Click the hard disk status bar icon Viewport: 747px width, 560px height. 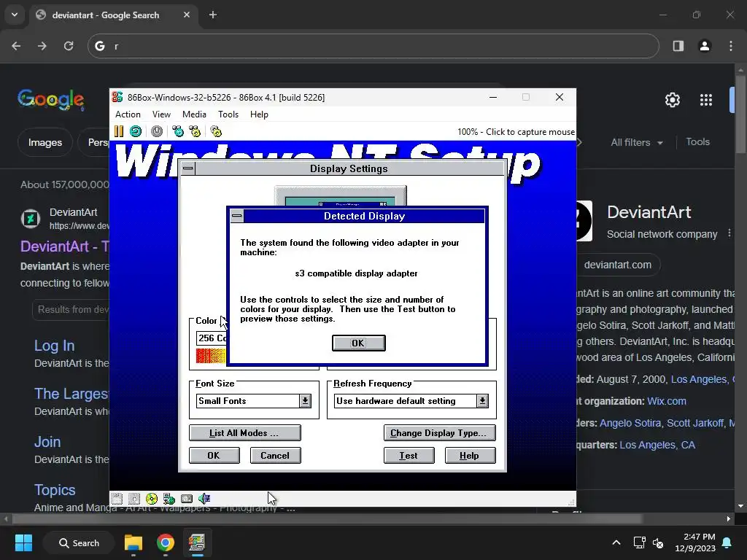click(187, 499)
